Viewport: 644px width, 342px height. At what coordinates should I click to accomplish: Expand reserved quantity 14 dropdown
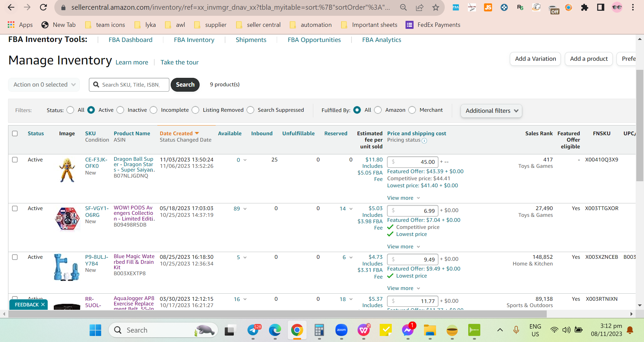351,209
